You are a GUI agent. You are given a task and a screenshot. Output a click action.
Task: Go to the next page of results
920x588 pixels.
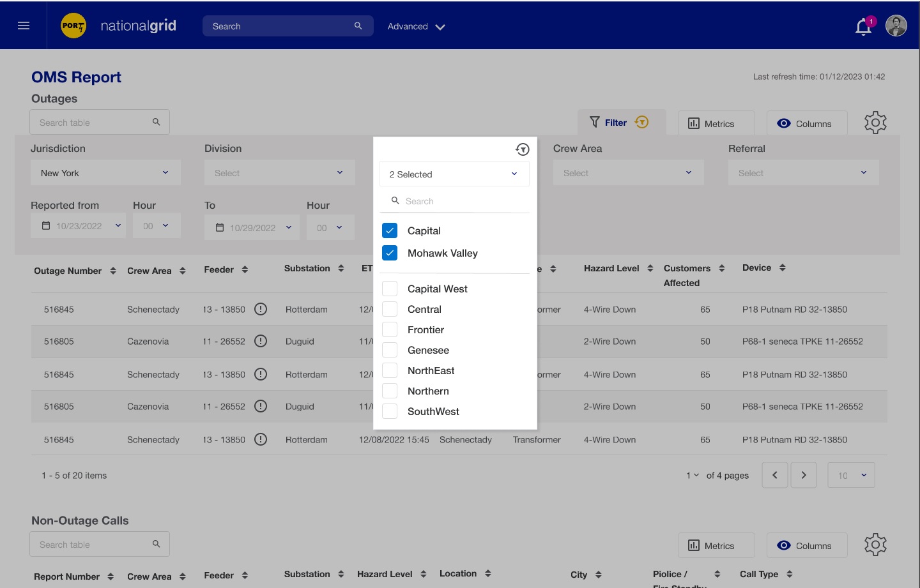tap(803, 475)
